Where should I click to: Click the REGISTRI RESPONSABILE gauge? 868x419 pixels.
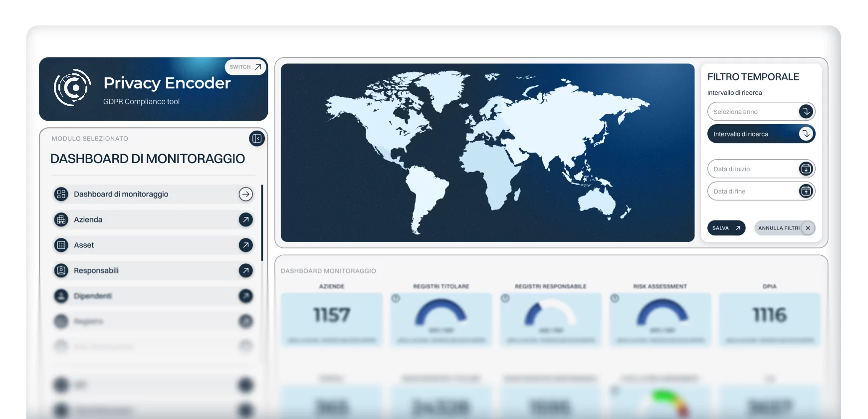tap(550, 313)
